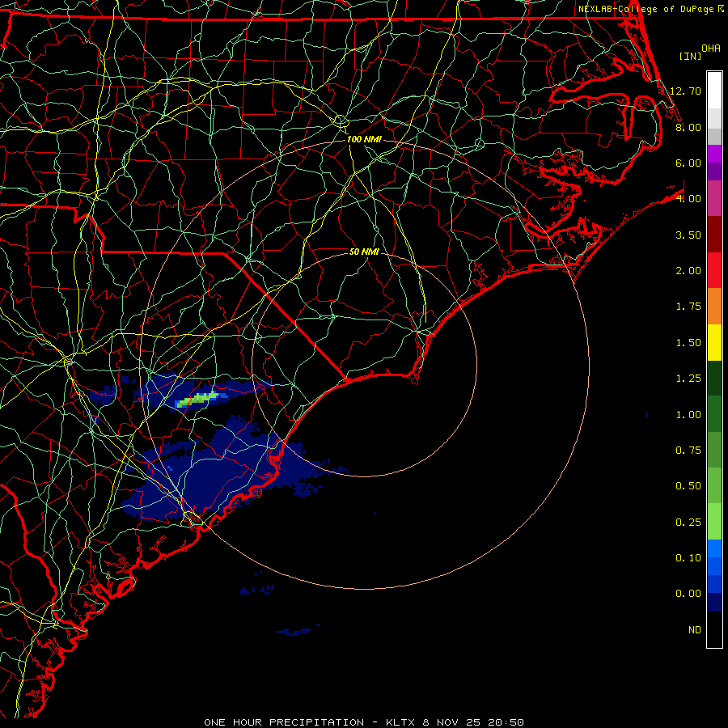Click the NEXLAB-College of DuPage credit text

click(x=650, y=9)
